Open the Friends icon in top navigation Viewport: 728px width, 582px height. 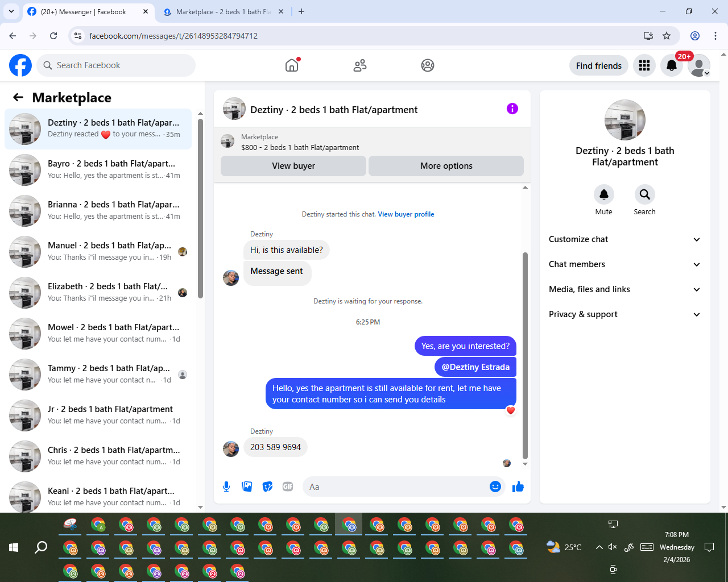click(360, 65)
